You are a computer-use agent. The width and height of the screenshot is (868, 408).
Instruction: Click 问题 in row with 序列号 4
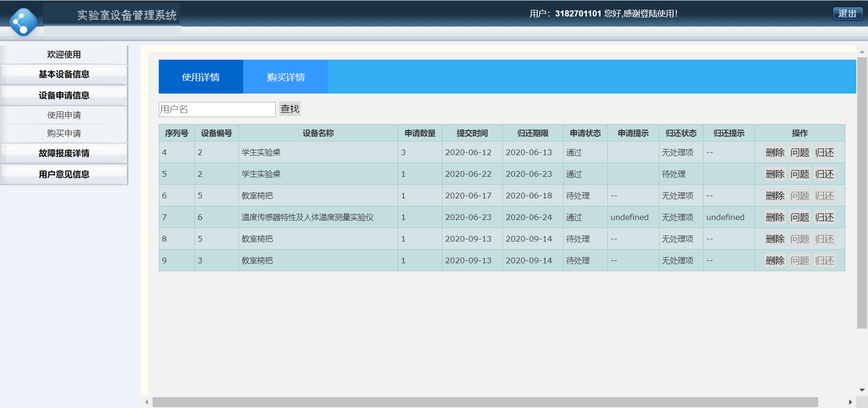pyautogui.click(x=800, y=152)
